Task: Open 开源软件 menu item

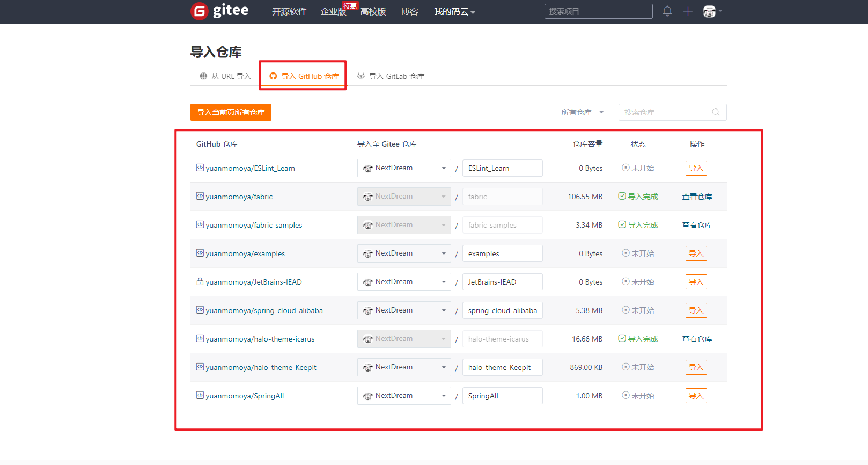Action: (289, 11)
